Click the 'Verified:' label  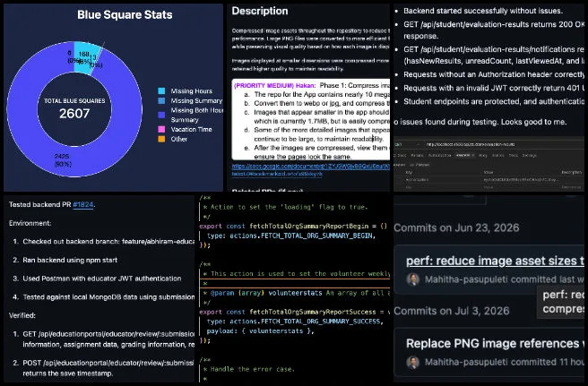click(x=22, y=315)
